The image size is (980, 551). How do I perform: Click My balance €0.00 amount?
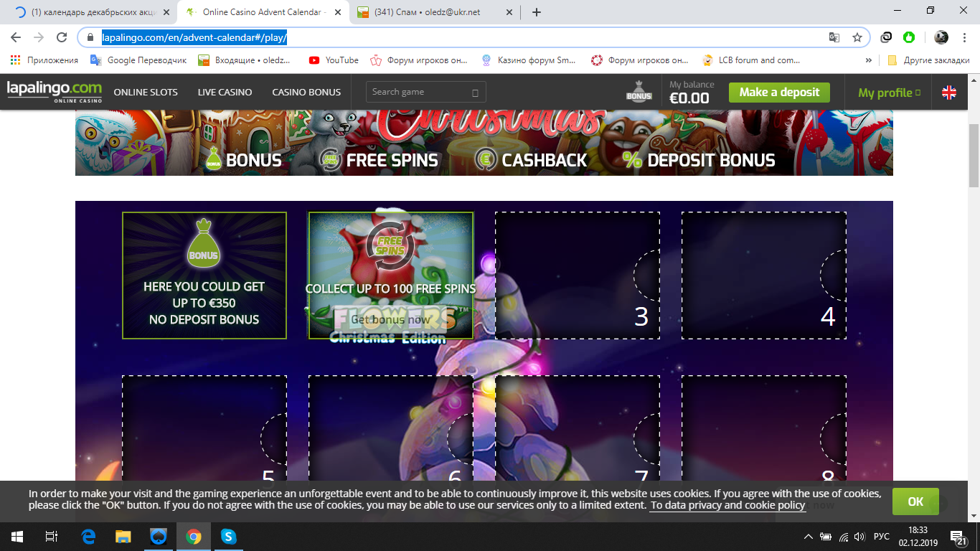pos(689,98)
